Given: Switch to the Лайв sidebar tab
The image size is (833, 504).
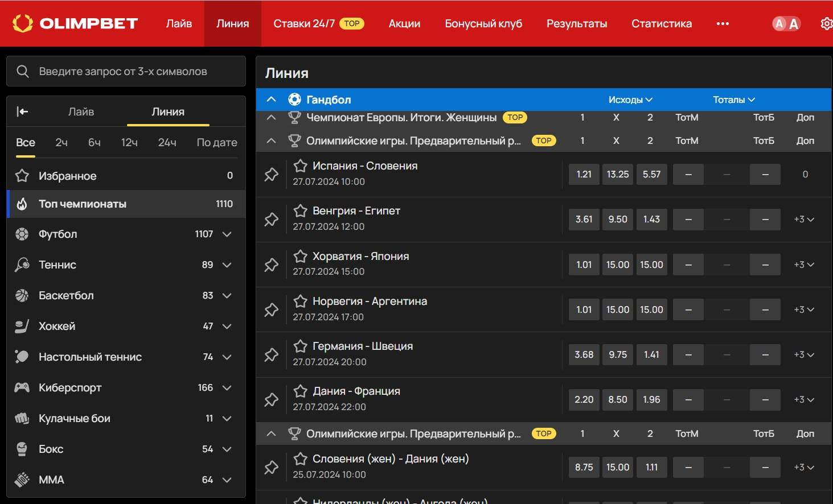Looking at the screenshot, I should (x=81, y=111).
